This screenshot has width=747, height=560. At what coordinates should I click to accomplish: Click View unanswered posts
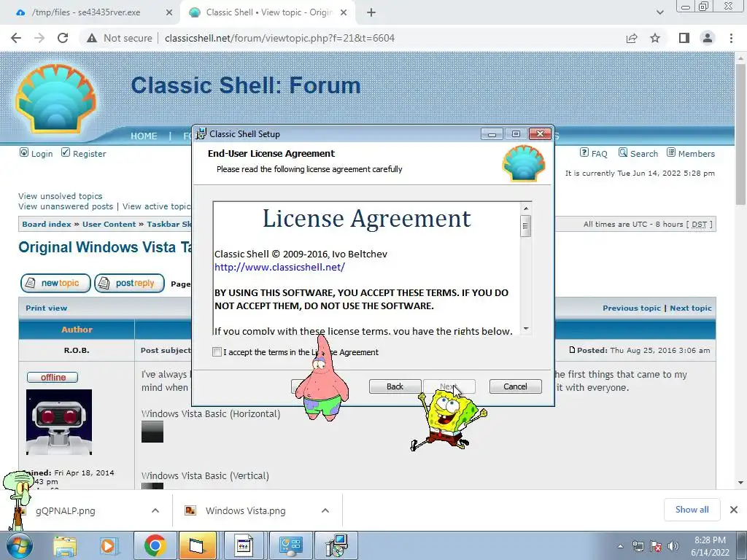click(x=66, y=206)
